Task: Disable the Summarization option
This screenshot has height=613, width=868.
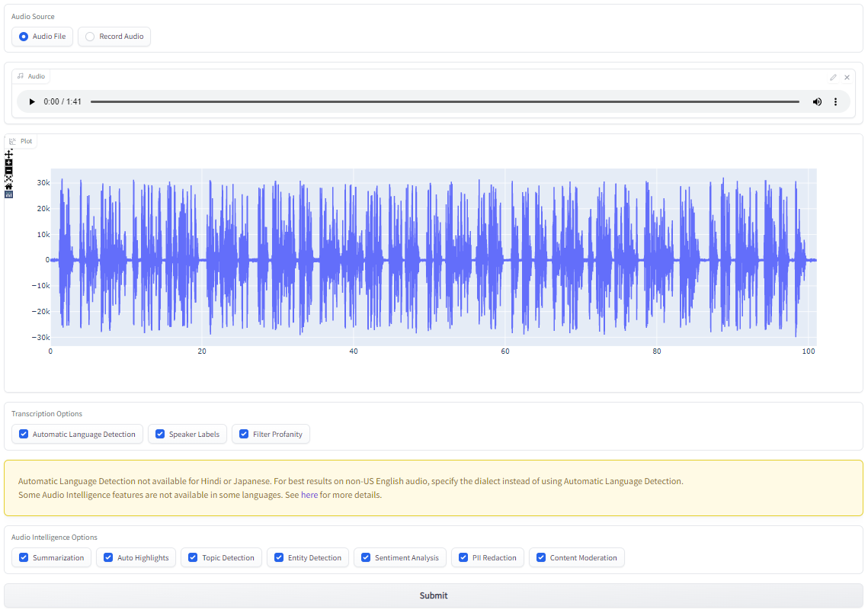Action: pyautogui.click(x=52, y=557)
